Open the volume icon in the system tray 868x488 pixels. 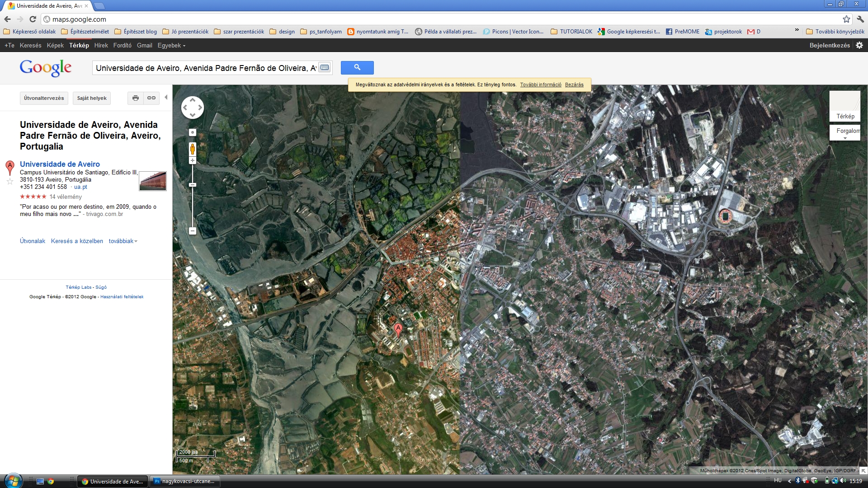[x=843, y=481]
